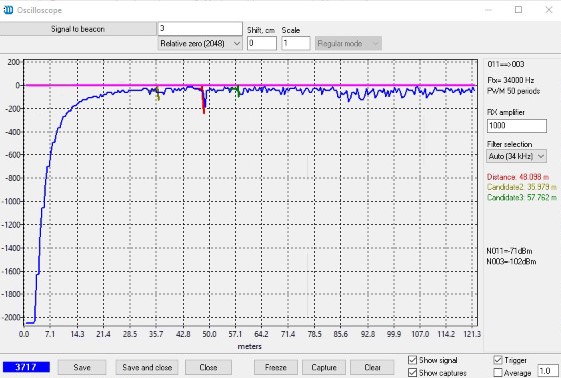The width and height of the screenshot is (561, 378).
Task: Click the Scale input field
Action: (296, 44)
